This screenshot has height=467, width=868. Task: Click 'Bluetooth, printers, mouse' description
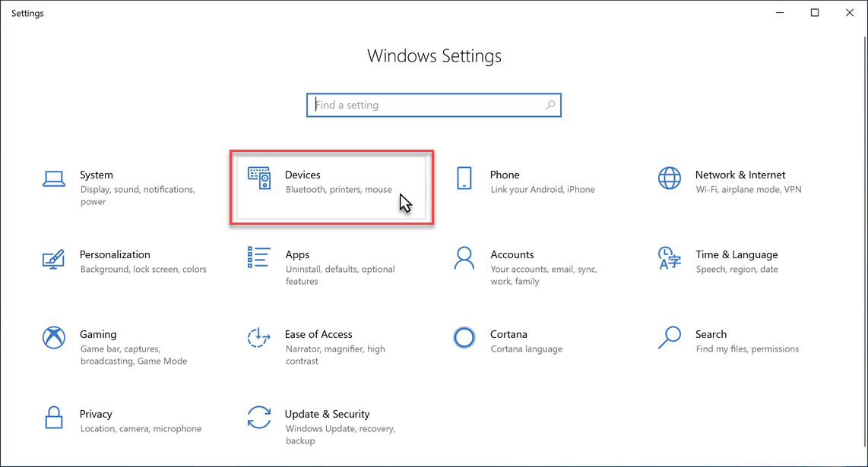(339, 189)
